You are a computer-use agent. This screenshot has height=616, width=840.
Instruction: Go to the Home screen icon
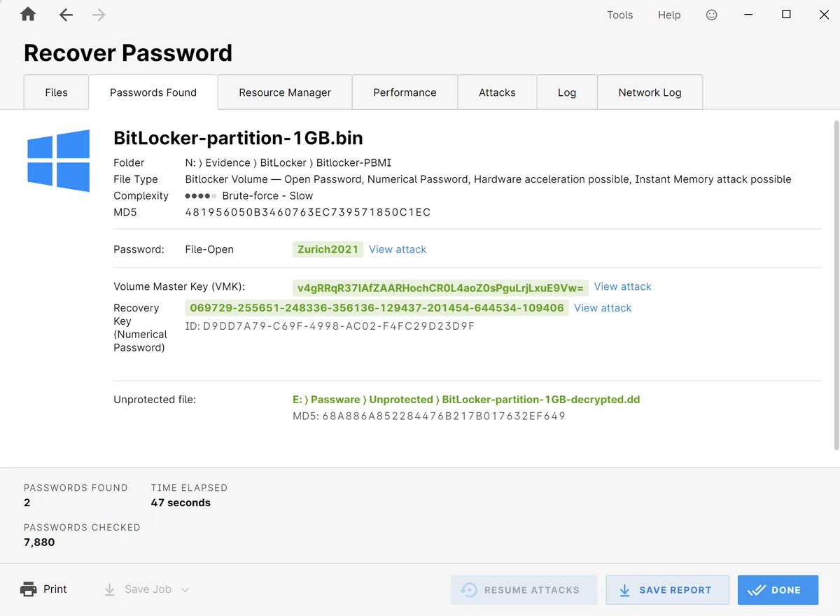[x=28, y=14]
